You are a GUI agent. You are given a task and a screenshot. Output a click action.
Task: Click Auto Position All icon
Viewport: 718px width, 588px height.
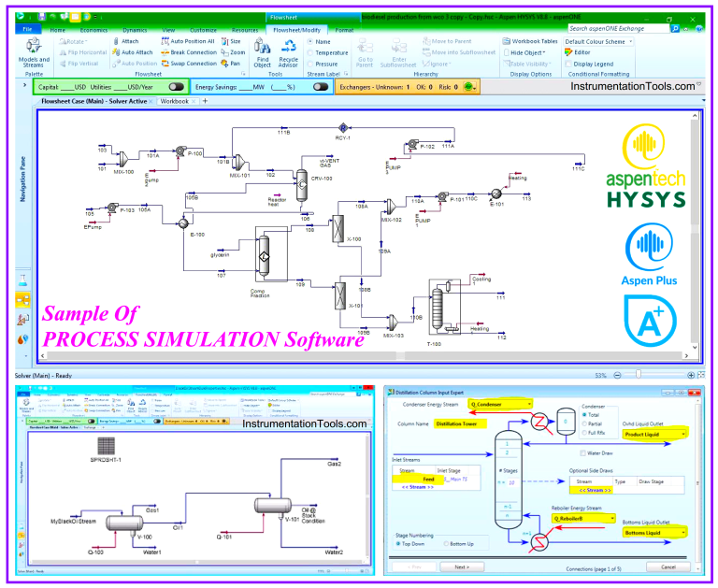192,41
